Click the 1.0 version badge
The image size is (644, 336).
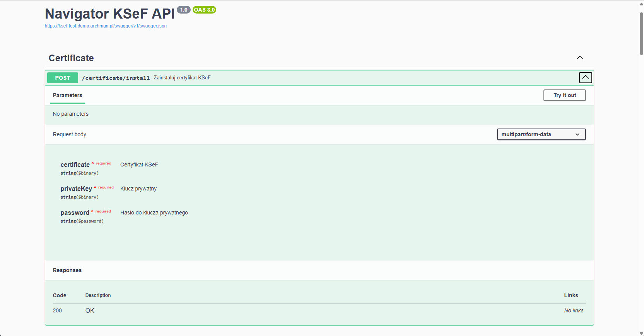point(184,10)
